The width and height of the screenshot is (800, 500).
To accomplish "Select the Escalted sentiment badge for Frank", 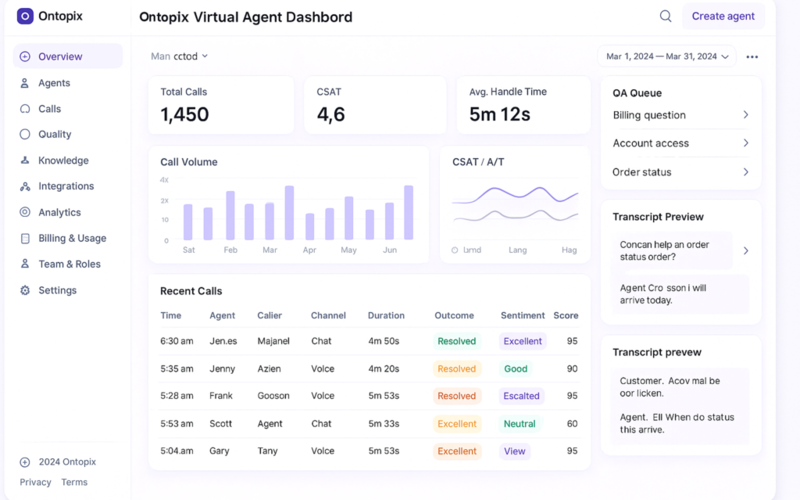I will [x=521, y=396].
